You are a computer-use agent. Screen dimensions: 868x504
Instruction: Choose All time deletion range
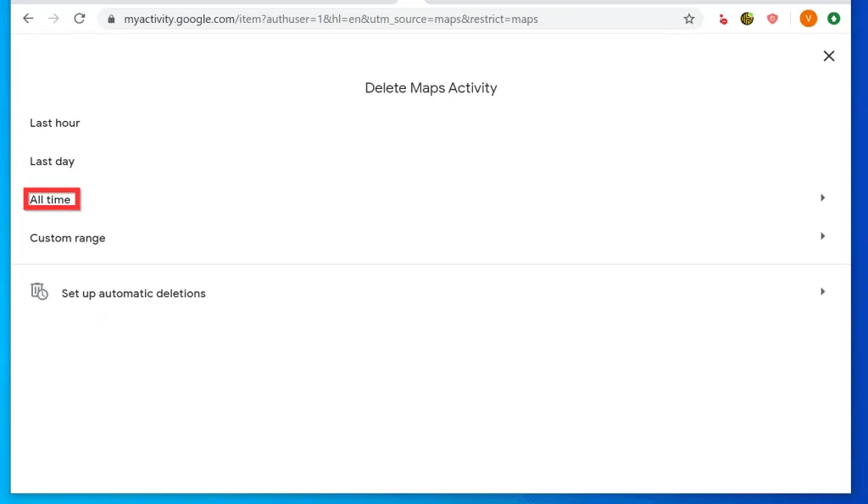click(50, 200)
